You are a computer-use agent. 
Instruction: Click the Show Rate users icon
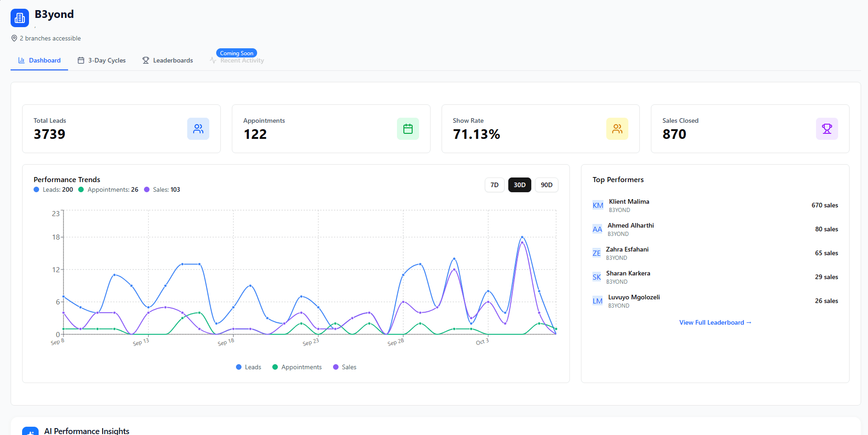(x=617, y=129)
